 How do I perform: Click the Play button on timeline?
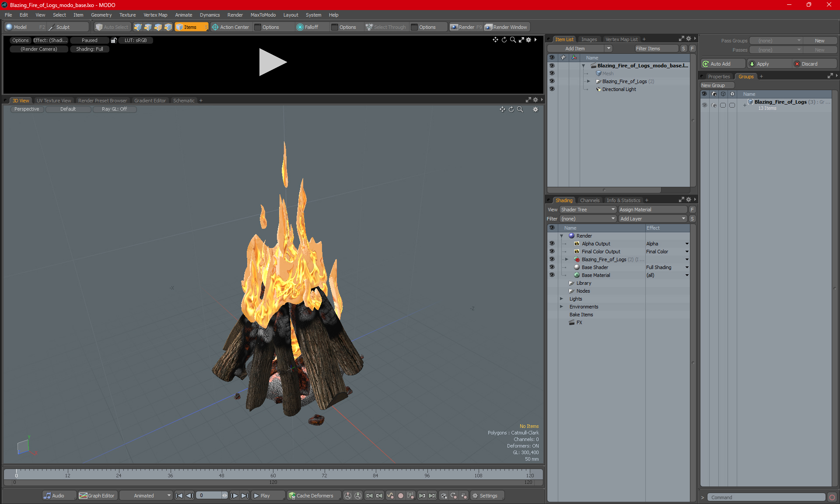[264, 496]
